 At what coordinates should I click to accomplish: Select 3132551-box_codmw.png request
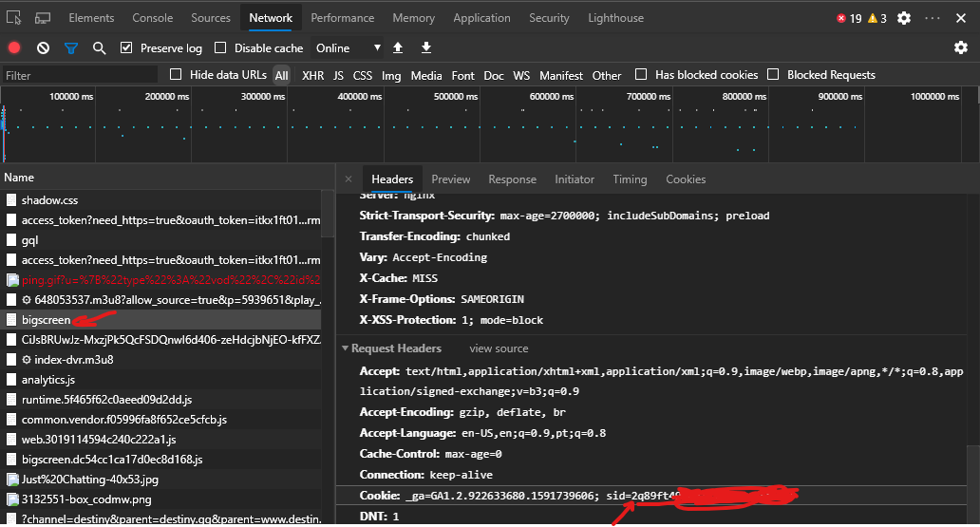(x=160, y=499)
